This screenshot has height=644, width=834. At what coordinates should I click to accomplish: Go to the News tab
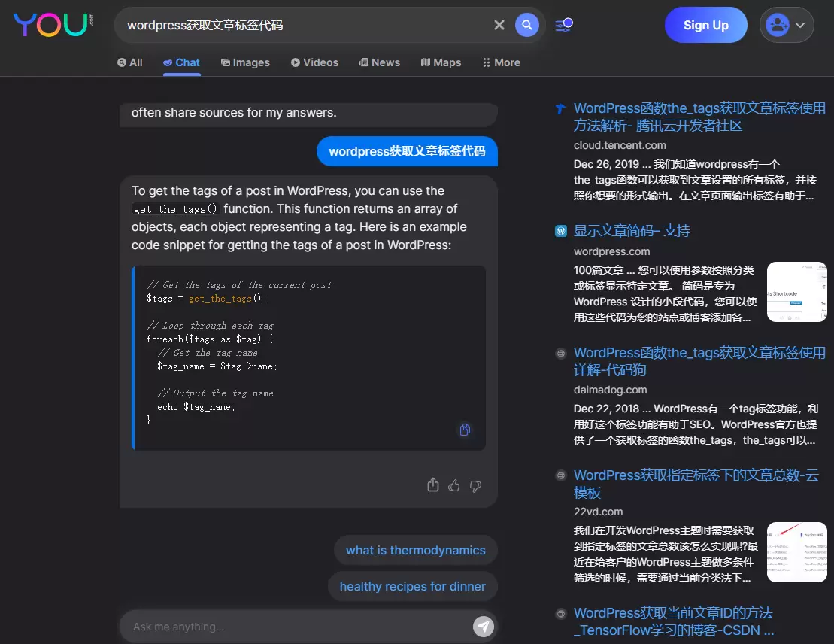pyautogui.click(x=379, y=62)
